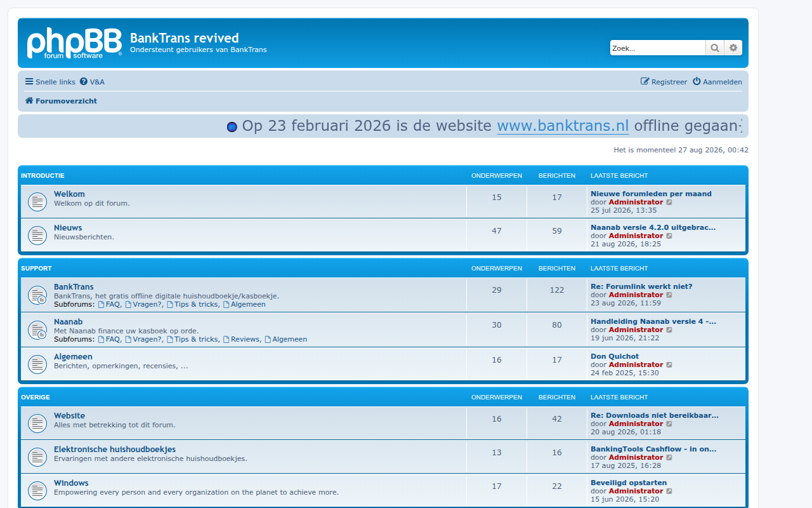Click the search magnifier button
The height and width of the screenshot is (508, 812).
click(715, 48)
